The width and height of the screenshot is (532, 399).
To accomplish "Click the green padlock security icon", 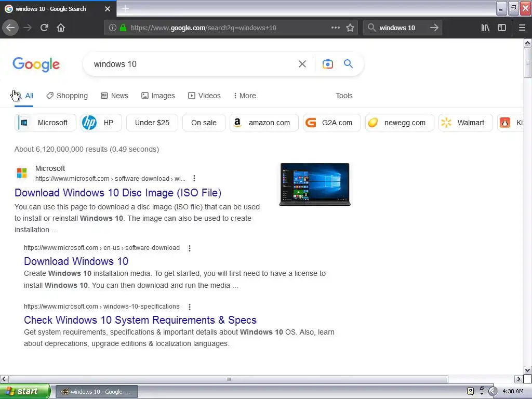I will coord(123,28).
